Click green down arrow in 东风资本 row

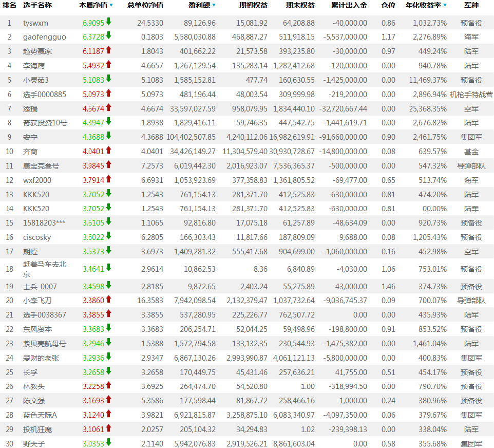click(109, 328)
